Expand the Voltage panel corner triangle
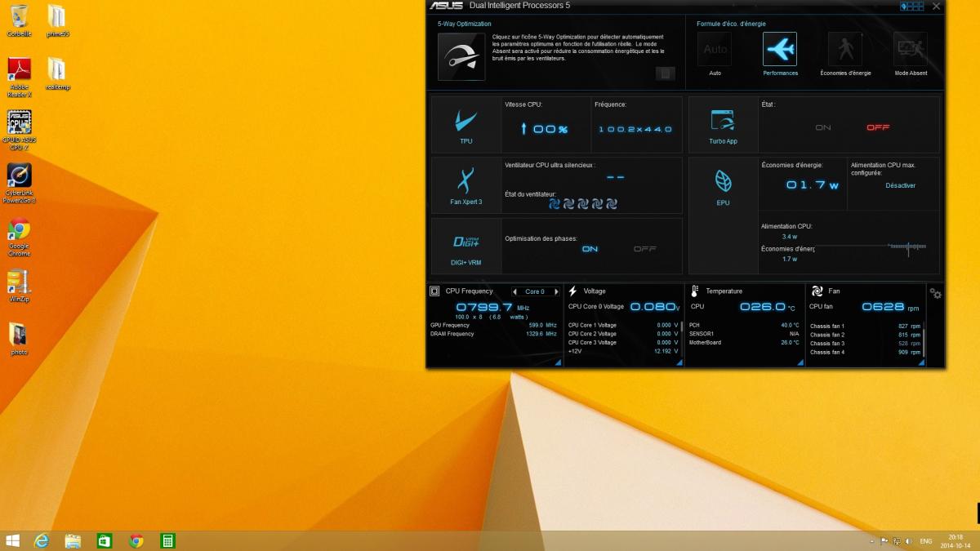 coord(679,362)
